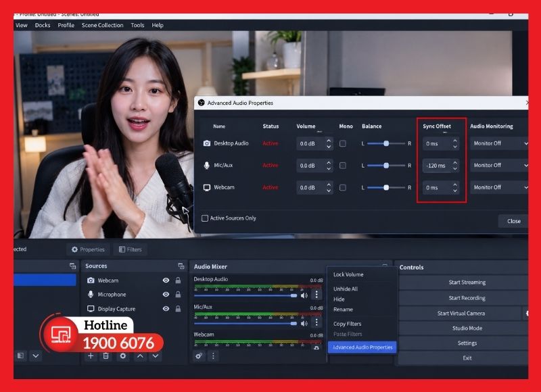Increase Webcam volume dB stepper
Image resolution: width=541 pixels, height=392 pixels.
point(329,185)
